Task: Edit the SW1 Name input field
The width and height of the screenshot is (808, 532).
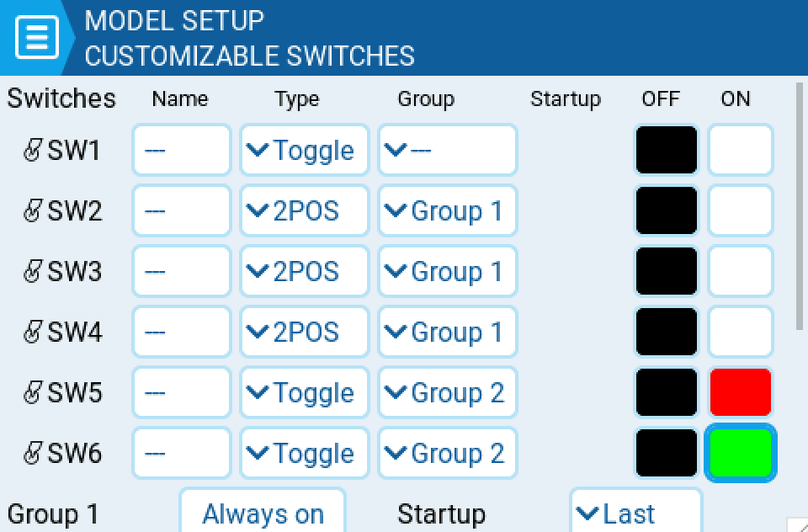Action: 182,150
